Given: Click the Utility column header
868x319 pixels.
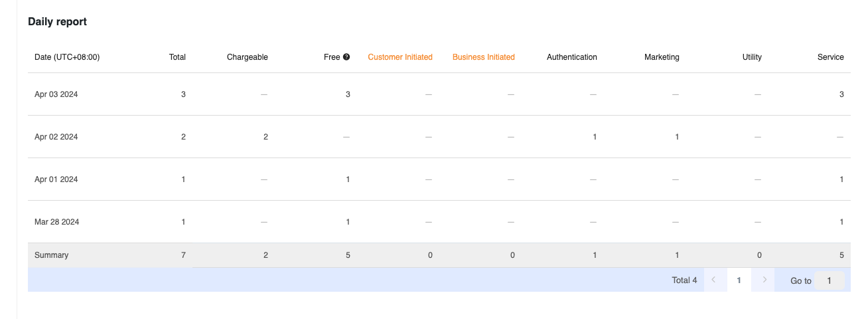Looking at the screenshot, I should [752, 57].
